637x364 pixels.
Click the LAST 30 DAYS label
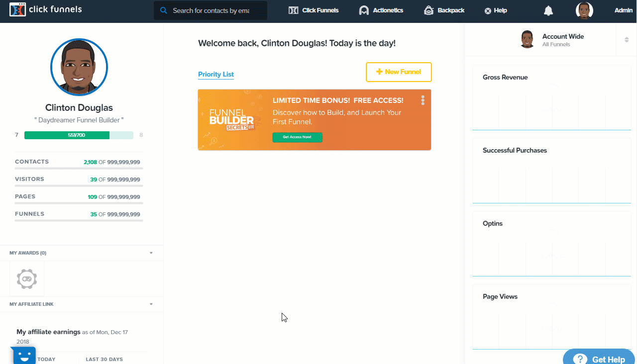(104, 359)
